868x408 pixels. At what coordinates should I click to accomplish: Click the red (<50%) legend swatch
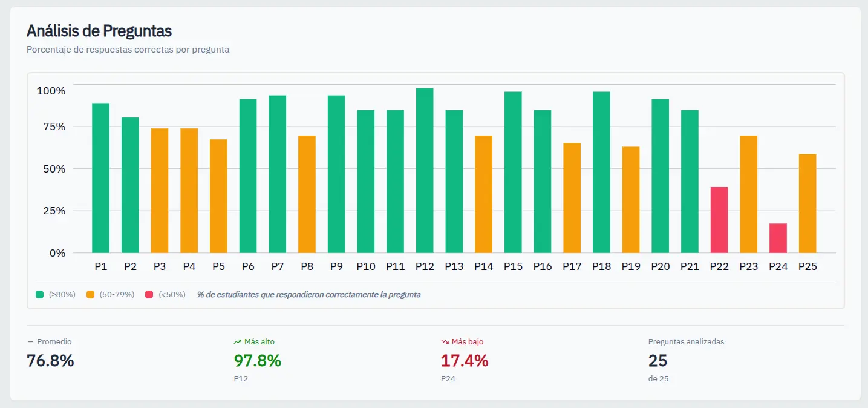(x=149, y=295)
